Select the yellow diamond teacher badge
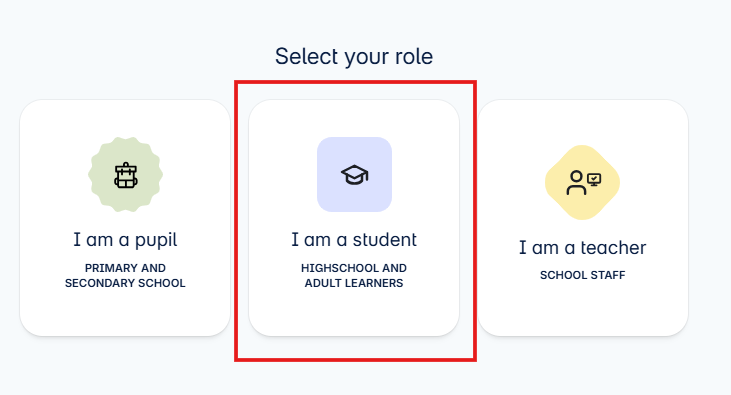 (583, 182)
